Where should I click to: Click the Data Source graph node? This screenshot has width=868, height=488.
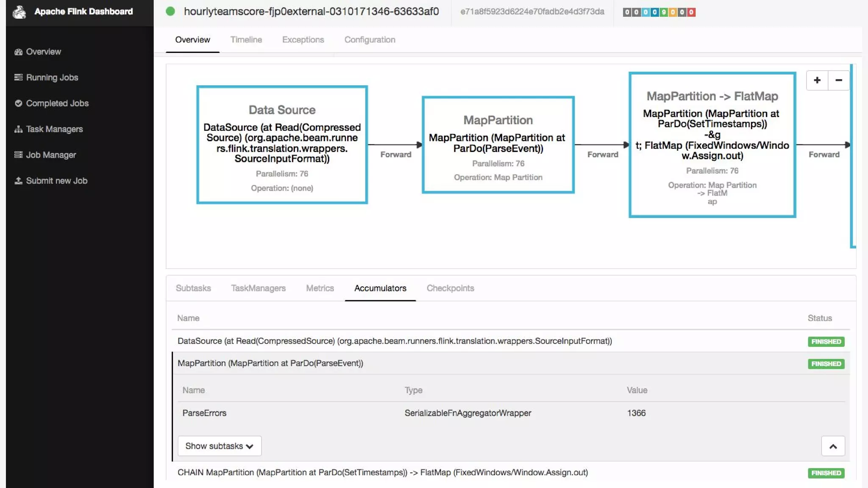[282, 144]
